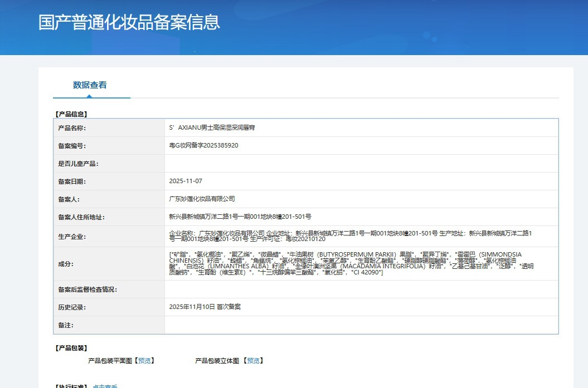Image resolution: width=588 pixels, height=388 pixels.
Task: Click the 产品包装平面图 label
Action: 110,361
